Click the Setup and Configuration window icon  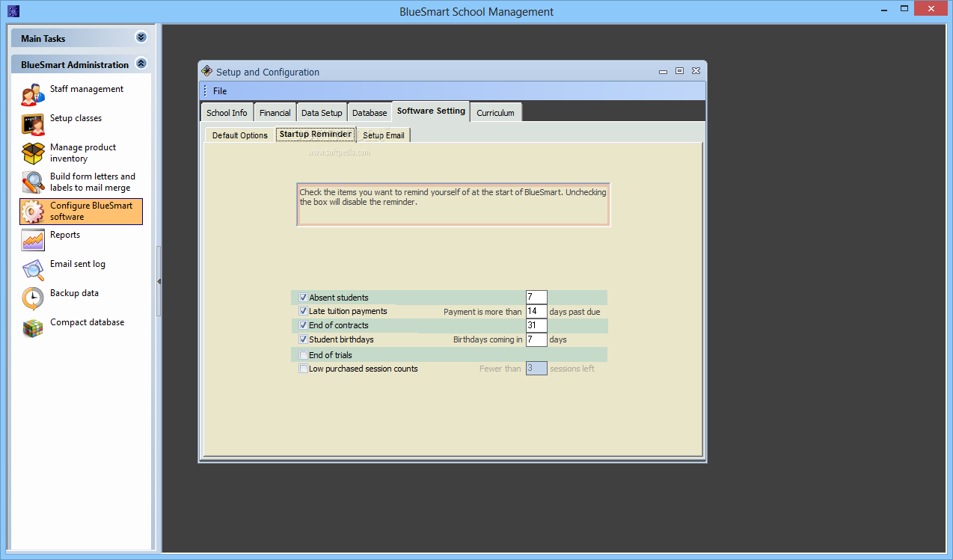[x=207, y=71]
